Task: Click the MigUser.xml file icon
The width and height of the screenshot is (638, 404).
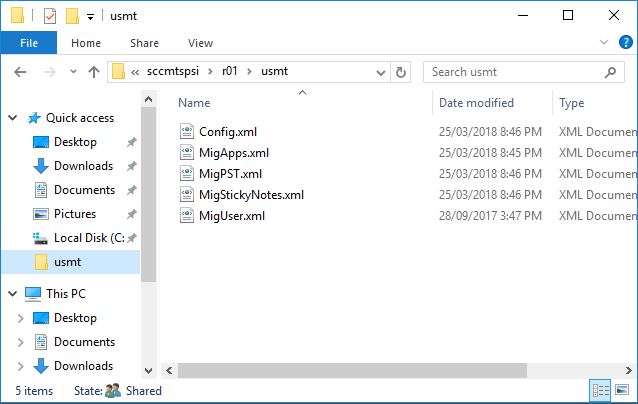Action: (x=187, y=216)
